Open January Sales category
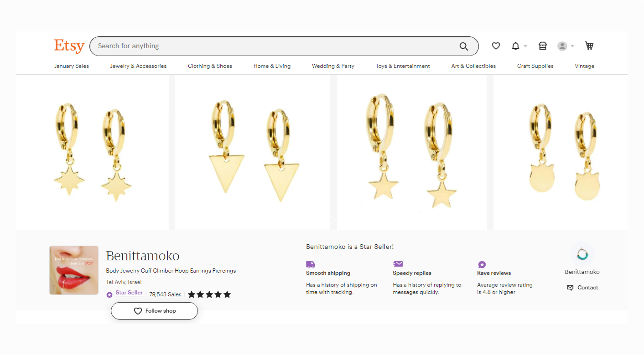The image size is (644, 355). (71, 66)
